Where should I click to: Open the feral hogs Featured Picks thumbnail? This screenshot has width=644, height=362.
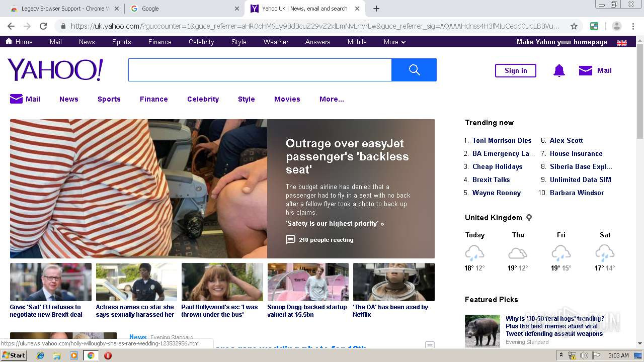tap(482, 331)
